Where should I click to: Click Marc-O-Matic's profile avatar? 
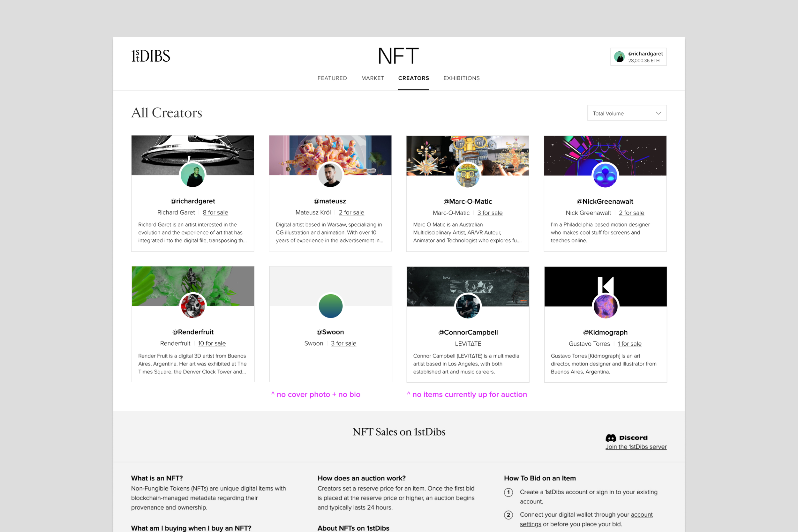pyautogui.click(x=468, y=176)
